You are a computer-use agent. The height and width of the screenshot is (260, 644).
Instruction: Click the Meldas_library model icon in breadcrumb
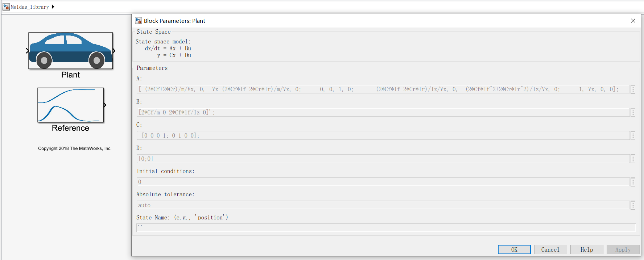point(6,7)
